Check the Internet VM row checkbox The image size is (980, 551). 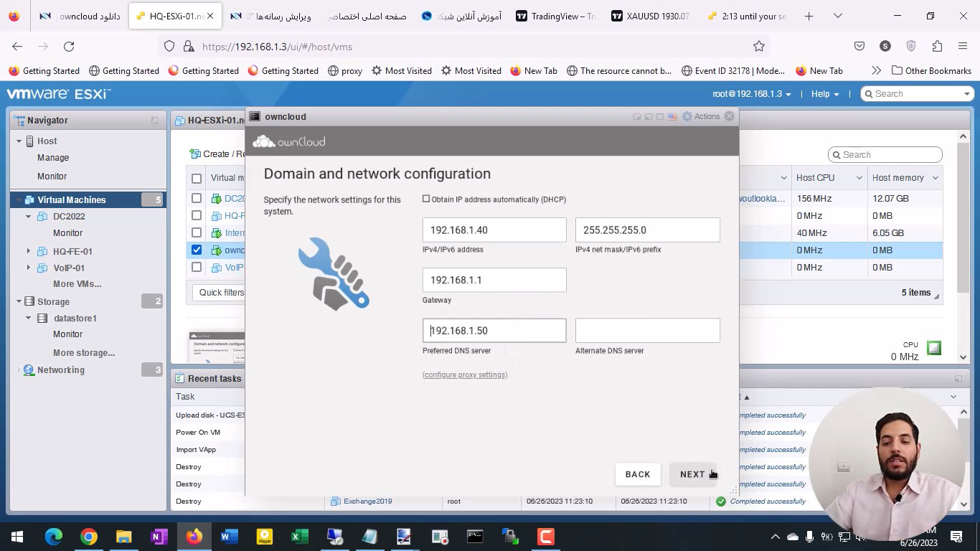197,232
